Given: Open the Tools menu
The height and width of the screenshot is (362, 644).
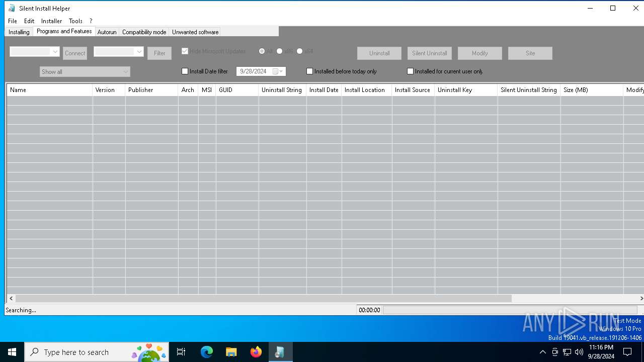Looking at the screenshot, I should 75,21.
